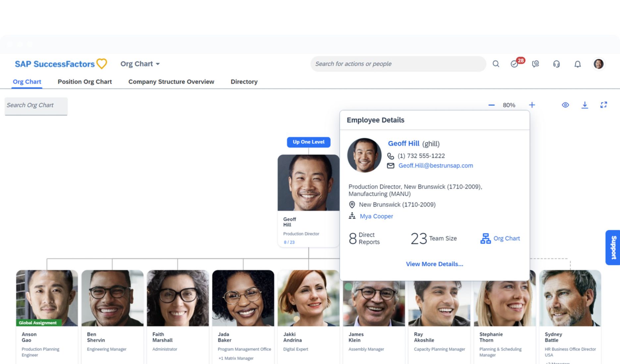Toggle view options with the eye icon
This screenshot has width=620, height=364.
coord(565,105)
